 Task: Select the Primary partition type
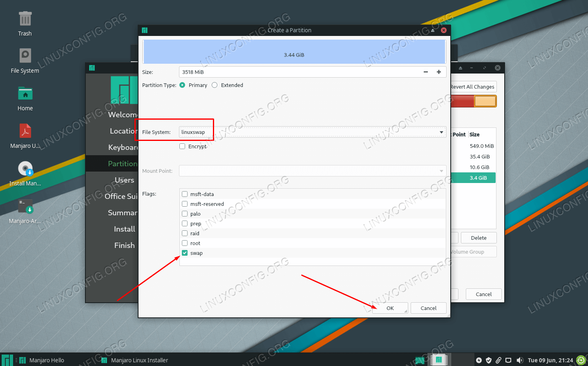pos(182,85)
